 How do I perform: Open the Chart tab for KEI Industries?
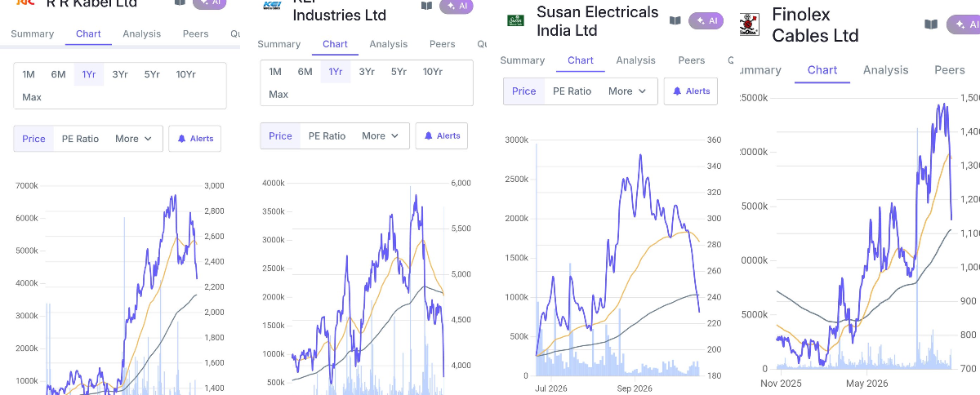point(335,44)
